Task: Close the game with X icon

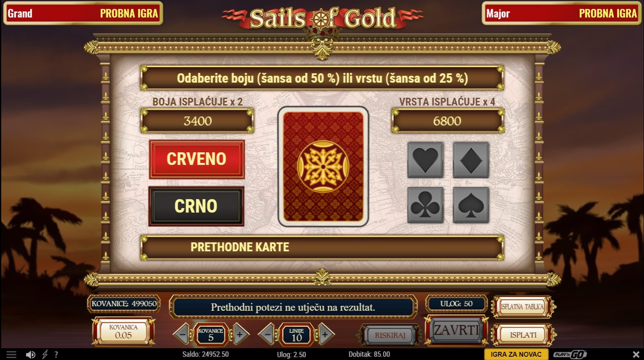Action: tap(636, 354)
